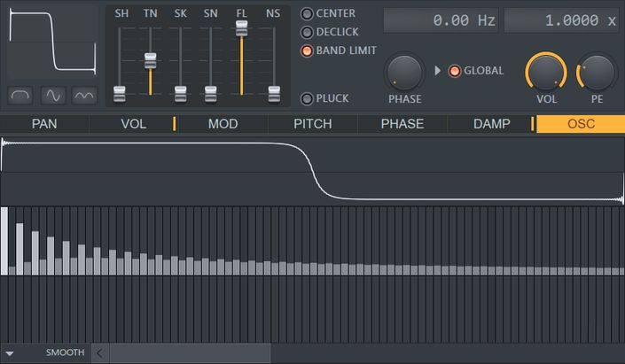
Task: Enable the CENTER option
Action: (x=307, y=14)
